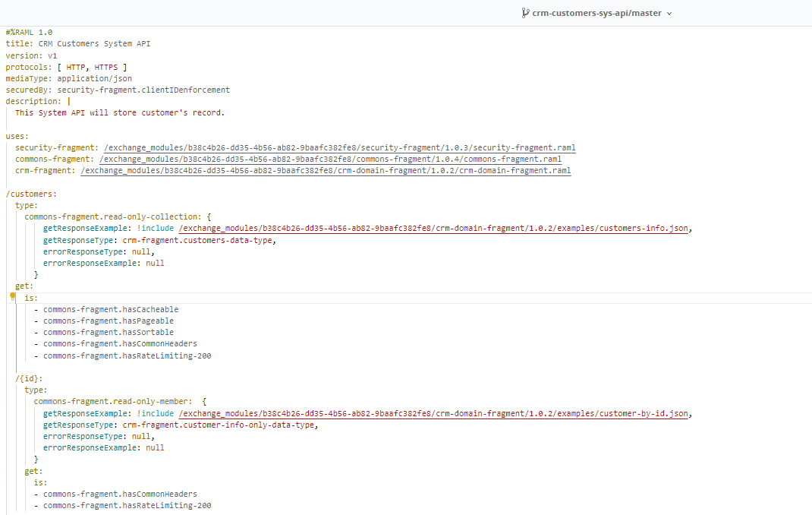Click 'crm-fragment.customers-data-type' value
This screenshot has height=515, width=812.
197,240
